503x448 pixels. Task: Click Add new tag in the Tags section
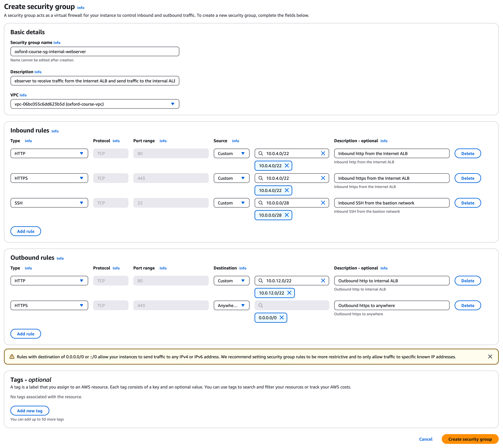coord(30,411)
